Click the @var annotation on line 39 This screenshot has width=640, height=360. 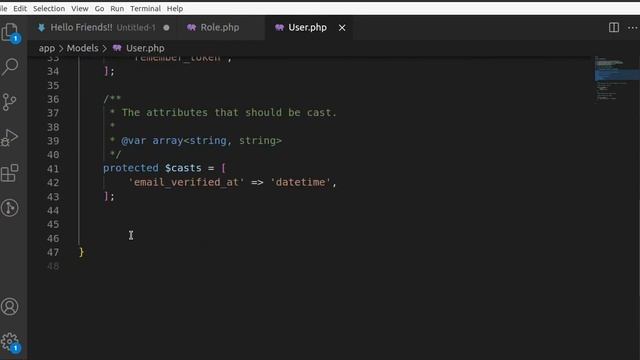click(133, 140)
